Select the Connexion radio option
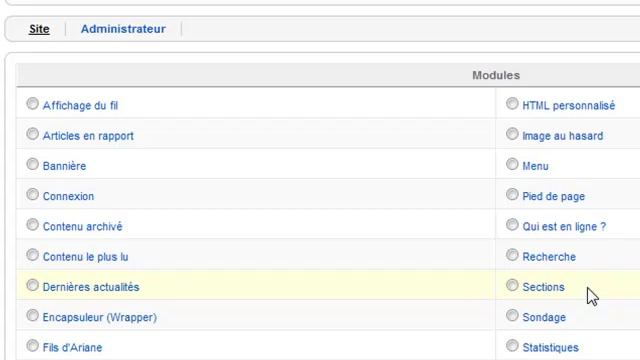This screenshot has height=360, width=640. (x=33, y=194)
